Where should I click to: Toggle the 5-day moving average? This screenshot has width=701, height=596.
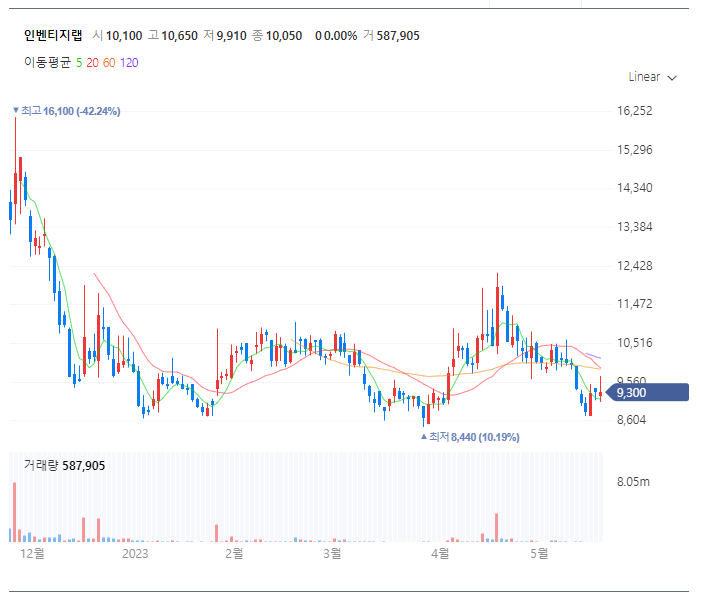(79, 63)
